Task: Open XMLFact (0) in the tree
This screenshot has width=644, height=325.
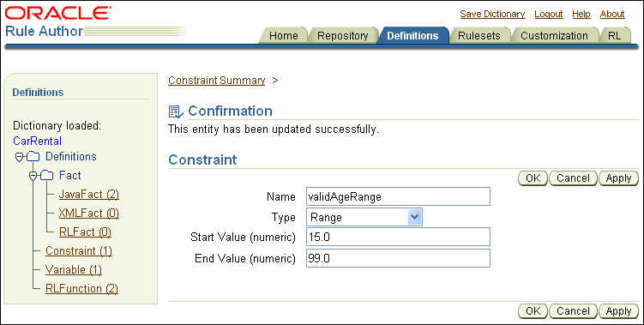Action: tap(88, 214)
